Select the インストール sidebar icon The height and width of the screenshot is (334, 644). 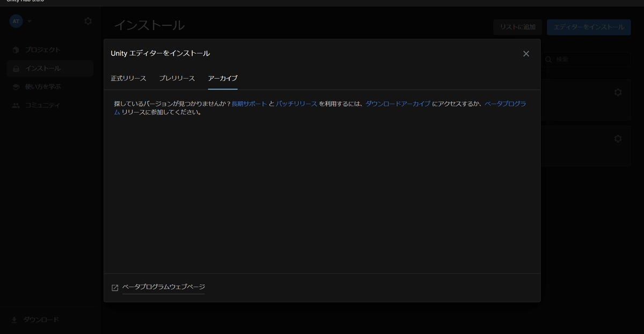click(x=16, y=68)
